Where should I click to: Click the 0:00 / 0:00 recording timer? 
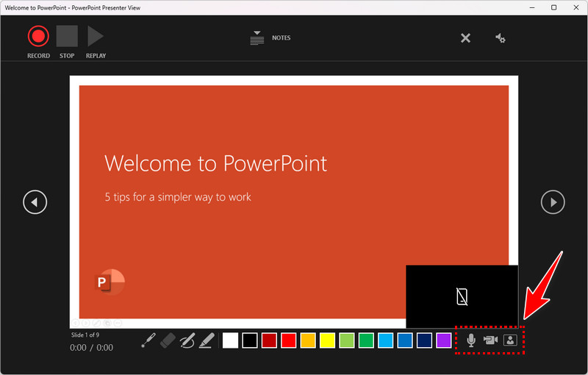pyautogui.click(x=91, y=348)
